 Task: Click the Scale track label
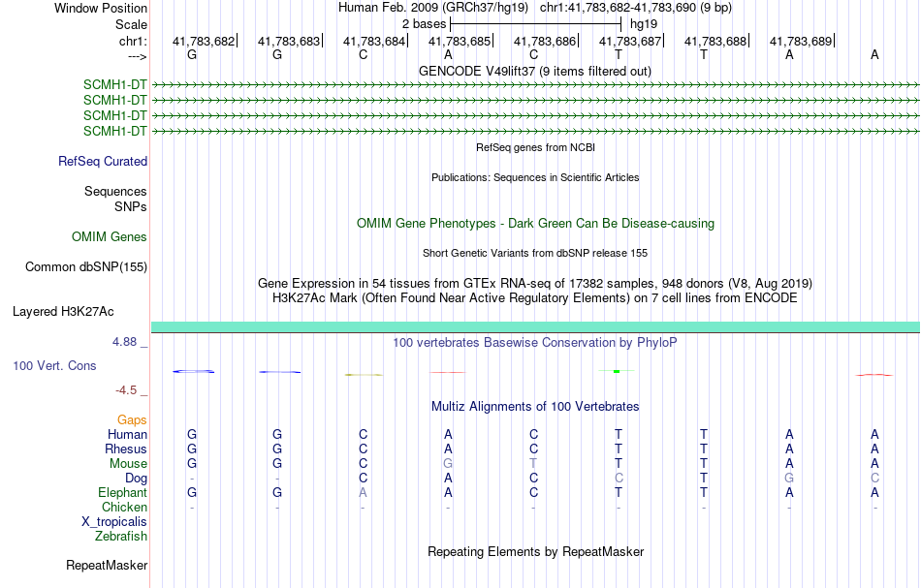[131, 24]
